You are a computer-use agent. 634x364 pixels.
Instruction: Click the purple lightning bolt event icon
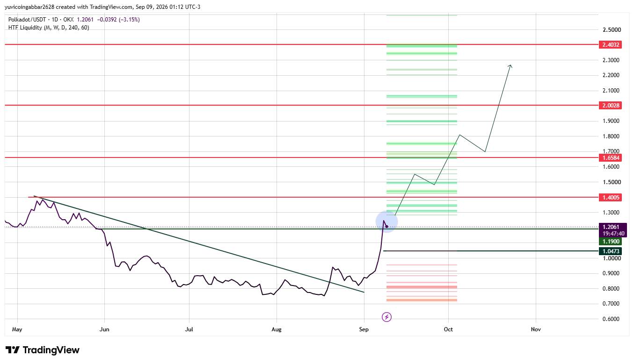click(x=387, y=317)
